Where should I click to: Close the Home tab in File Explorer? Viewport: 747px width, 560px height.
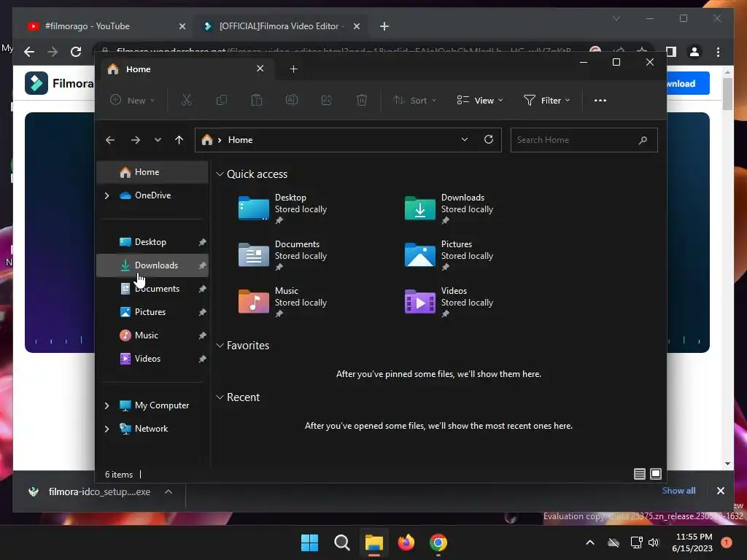260,69
